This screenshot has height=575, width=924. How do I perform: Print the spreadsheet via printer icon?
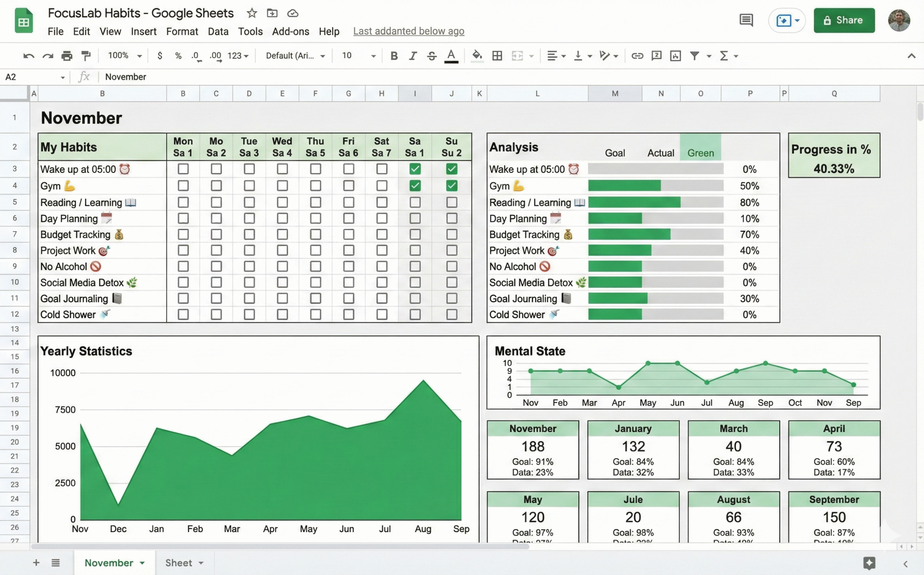pyautogui.click(x=67, y=56)
